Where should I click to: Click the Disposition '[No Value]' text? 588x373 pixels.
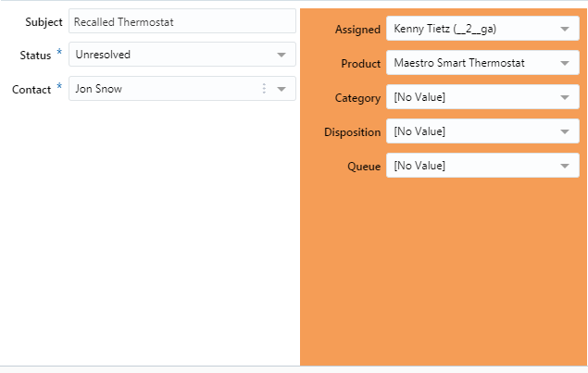pos(419,131)
